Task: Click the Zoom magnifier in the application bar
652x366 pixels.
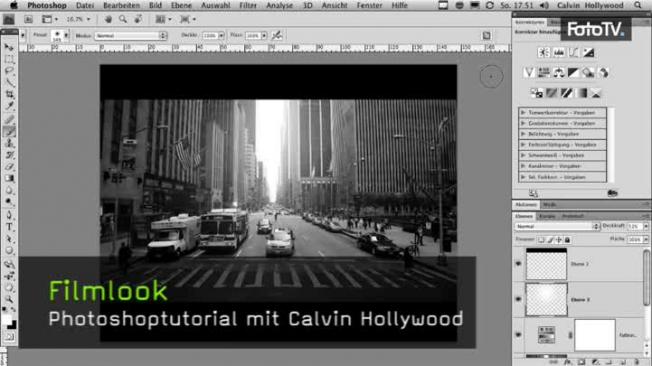Action: [x=123, y=19]
